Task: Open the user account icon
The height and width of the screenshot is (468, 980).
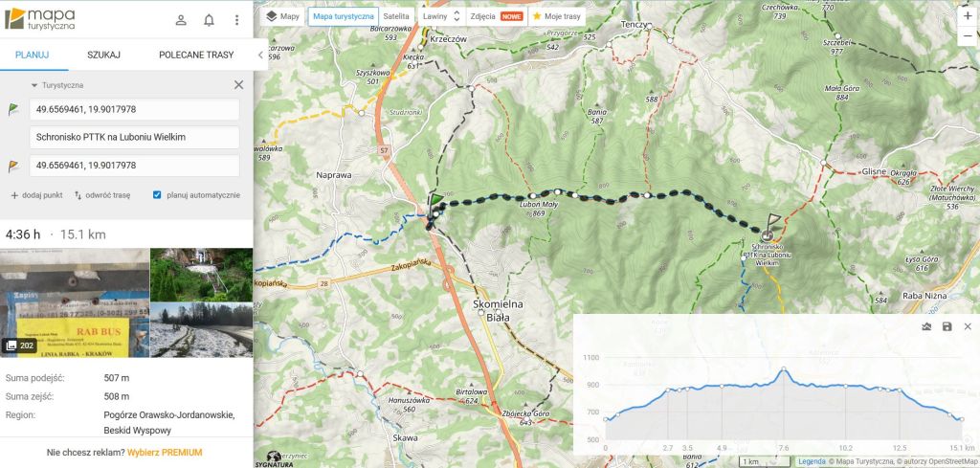Action: (181, 20)
